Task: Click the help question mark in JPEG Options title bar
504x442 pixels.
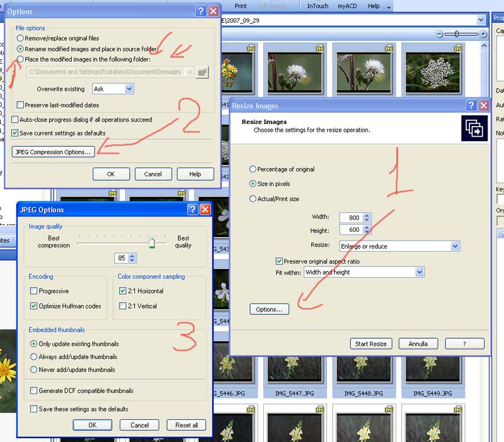Action: (192, 210)
